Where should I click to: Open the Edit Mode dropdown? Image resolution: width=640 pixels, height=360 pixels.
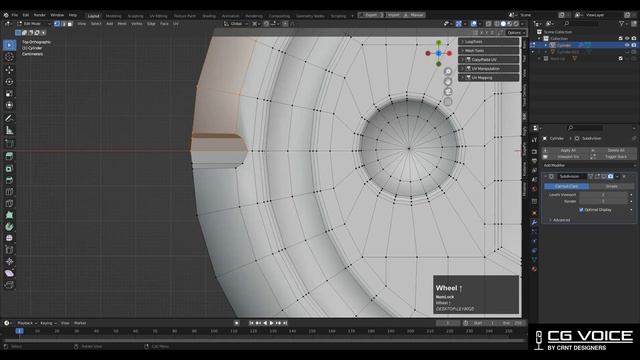34,24
